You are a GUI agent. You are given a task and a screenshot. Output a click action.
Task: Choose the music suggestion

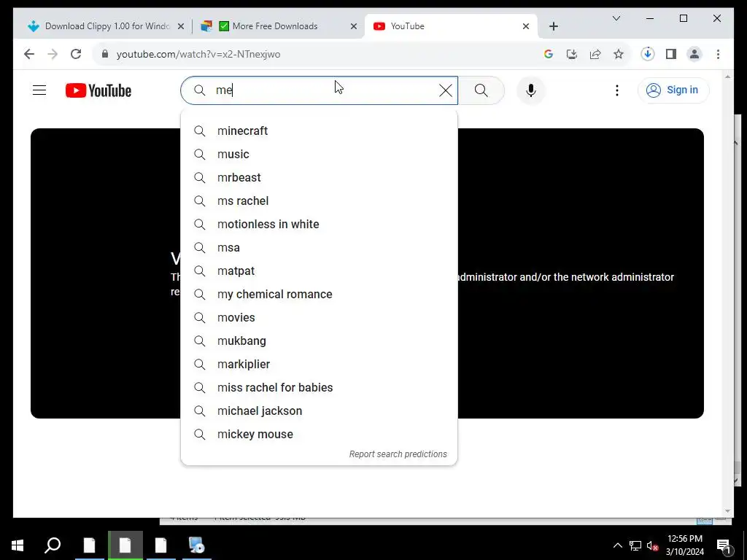(320, 155)
